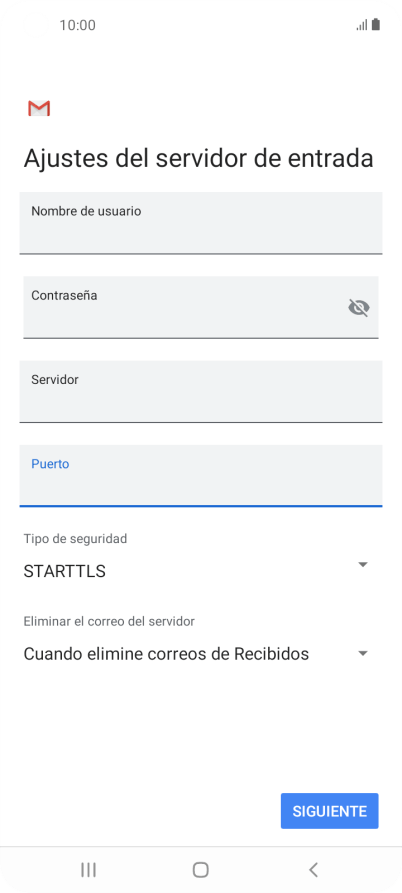The height and width of the screenshot is (893, 402).
Task: Click into the Servidor field
Action: pos(200,391)
